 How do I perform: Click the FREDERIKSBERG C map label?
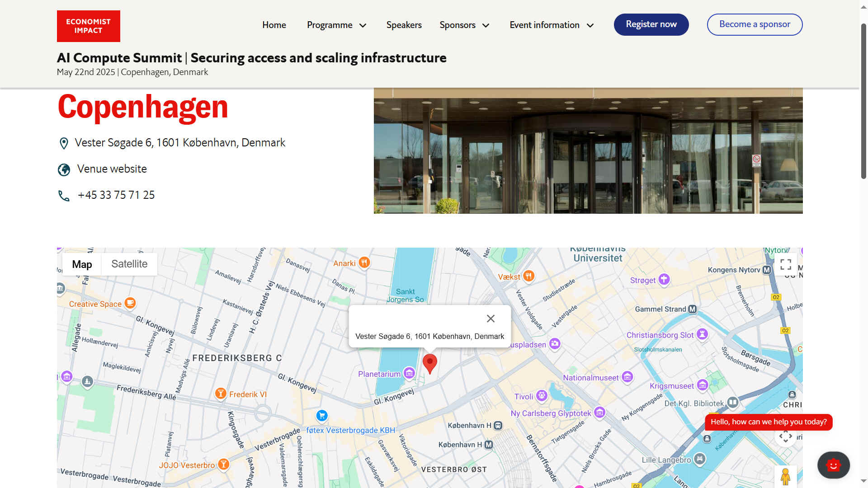[x=237, y=358]
